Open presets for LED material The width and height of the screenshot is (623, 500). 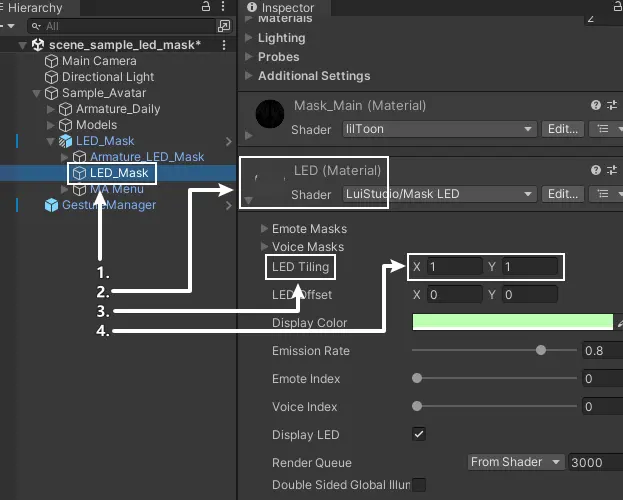(612, 170)
